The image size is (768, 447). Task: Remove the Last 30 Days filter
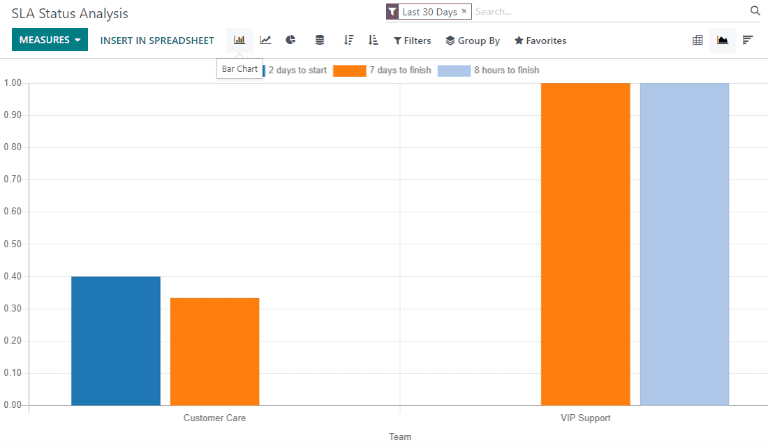tap(464, 11)
